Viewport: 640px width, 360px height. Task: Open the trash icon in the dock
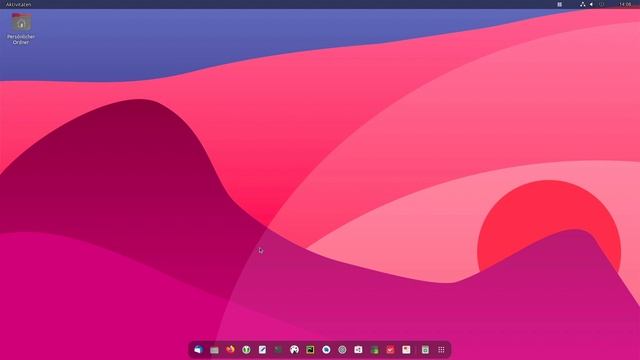[x=425, y=350]
